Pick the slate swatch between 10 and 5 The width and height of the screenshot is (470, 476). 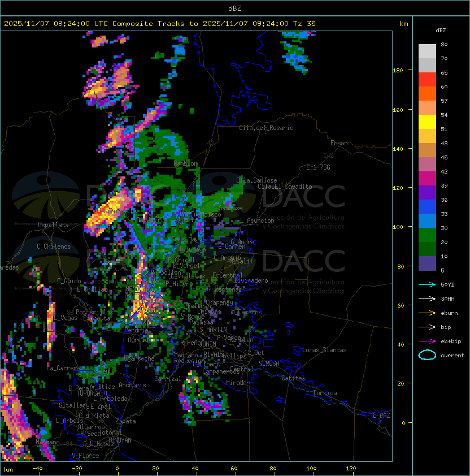pos(427,263)
